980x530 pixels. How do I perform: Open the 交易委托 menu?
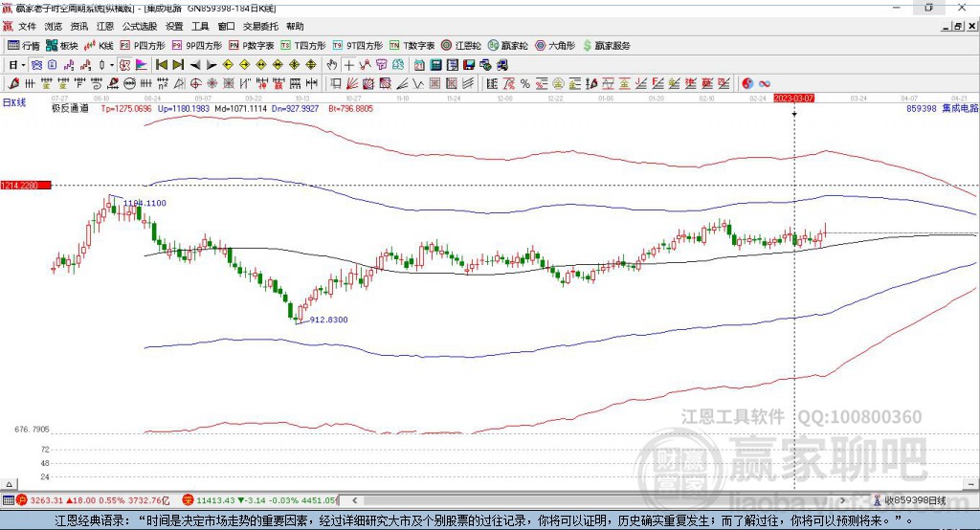260,26
